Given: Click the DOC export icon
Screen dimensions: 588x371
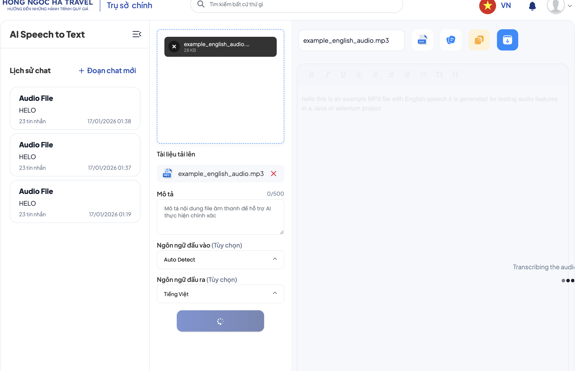Looking at the screenshot, I should point(422,40).
